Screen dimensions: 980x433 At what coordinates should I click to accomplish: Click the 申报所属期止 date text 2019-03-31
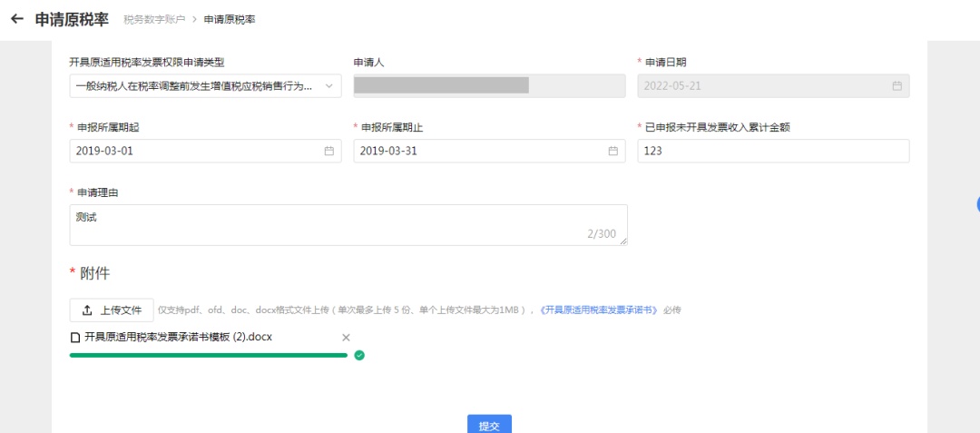click(x=388, y=151)
